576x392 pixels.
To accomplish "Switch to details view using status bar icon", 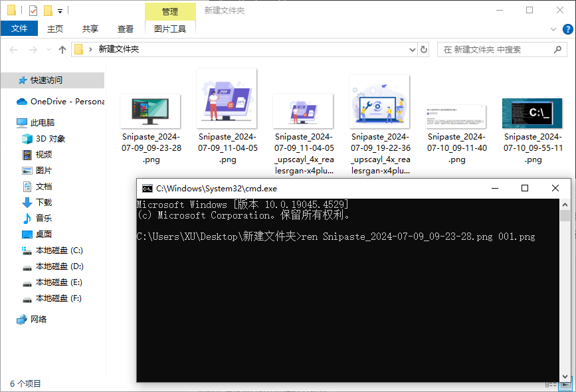I will (549, 384).
